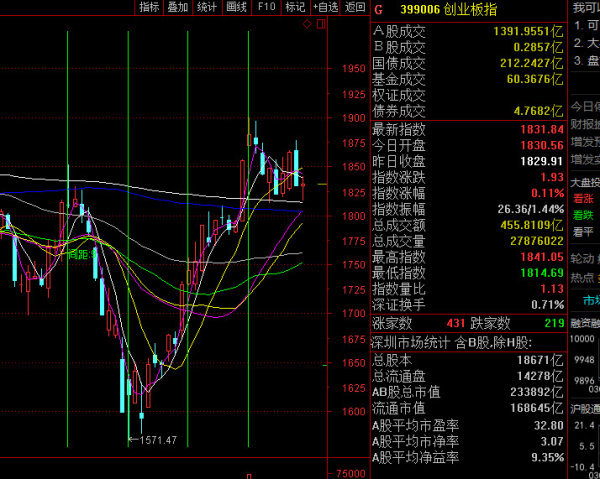Add index to watchlist with +自选
The image size is (600, 479).
(x=326, y=7)
